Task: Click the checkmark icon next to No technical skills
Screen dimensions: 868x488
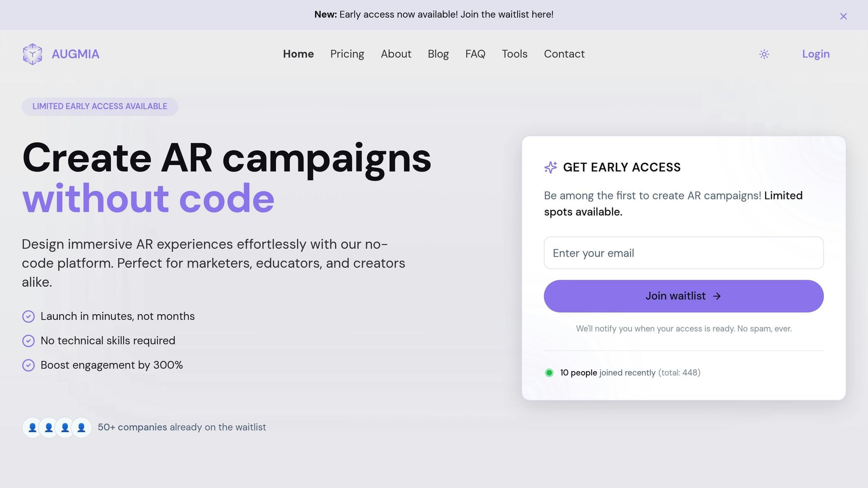Action: click(28, 341)
